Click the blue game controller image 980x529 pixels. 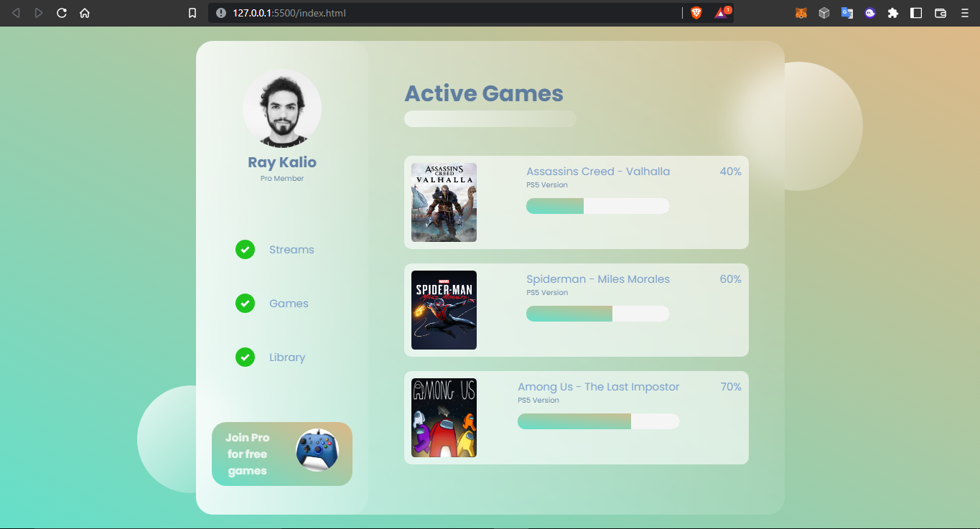[x=317, y=450]
